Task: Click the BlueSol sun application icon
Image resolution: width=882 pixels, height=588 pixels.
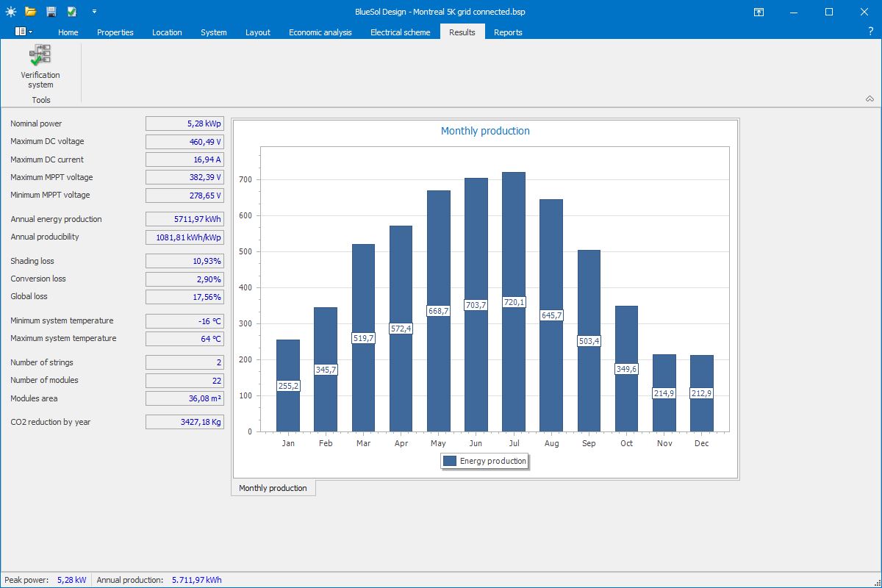Action: pos(10,12)
